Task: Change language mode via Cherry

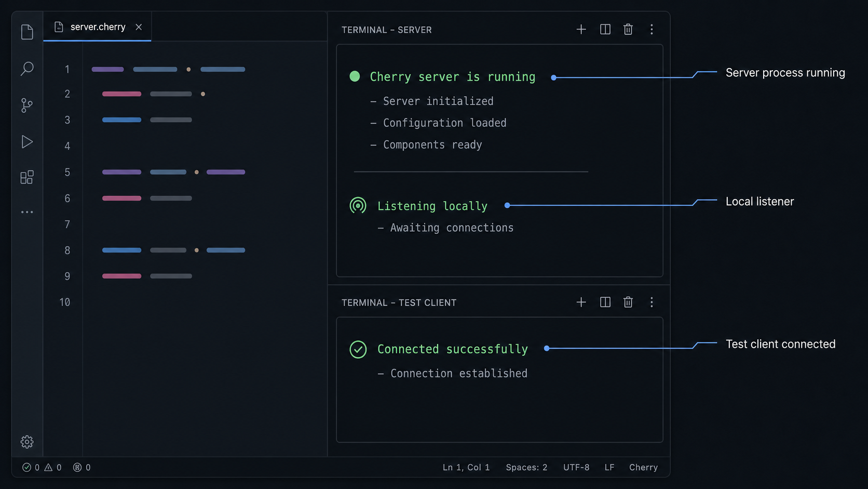Action: (643, 467)
